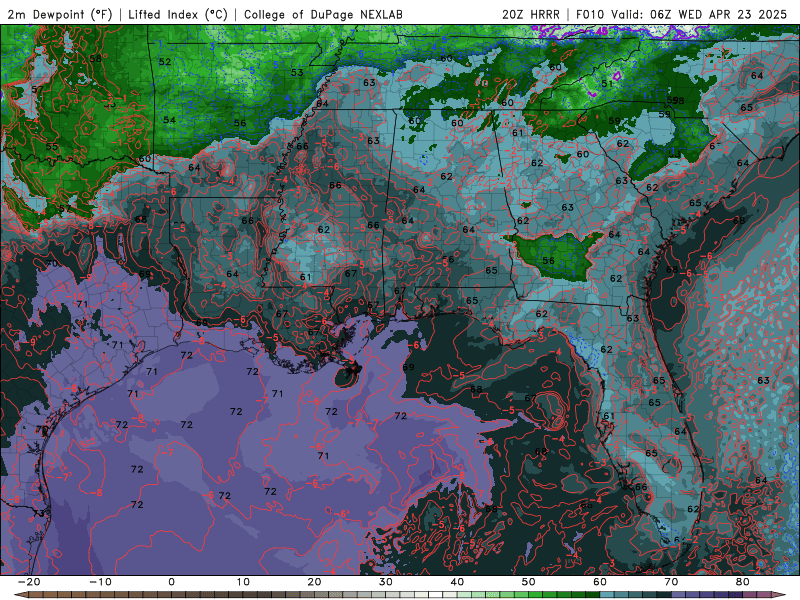Click the 'F010 Valid: 06Z WED APR 23 2025' text
This screenshot has width=800, height=600.
point(681,14)
